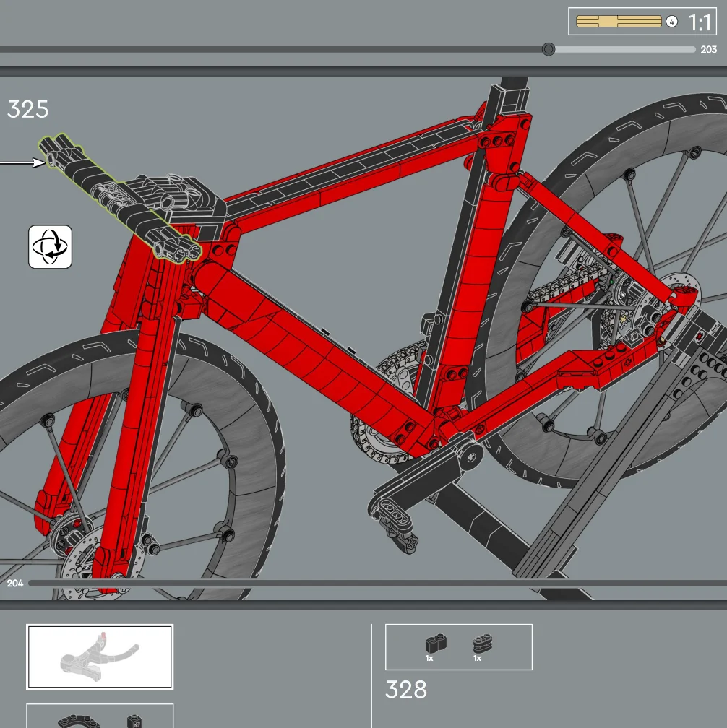727x728 pixels.
Task: Click page number 203
Action: (708, 50)
